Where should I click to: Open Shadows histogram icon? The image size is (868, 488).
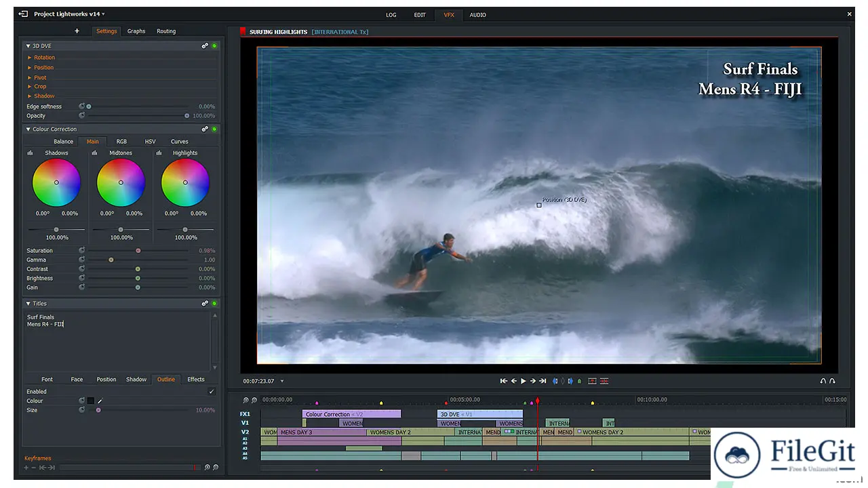[x=30, y=153]
